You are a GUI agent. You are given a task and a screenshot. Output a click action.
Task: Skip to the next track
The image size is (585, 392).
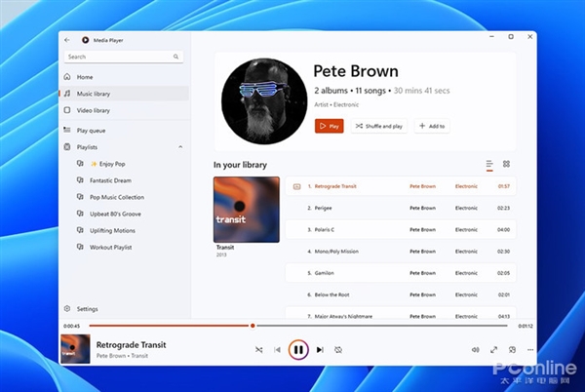320,350
